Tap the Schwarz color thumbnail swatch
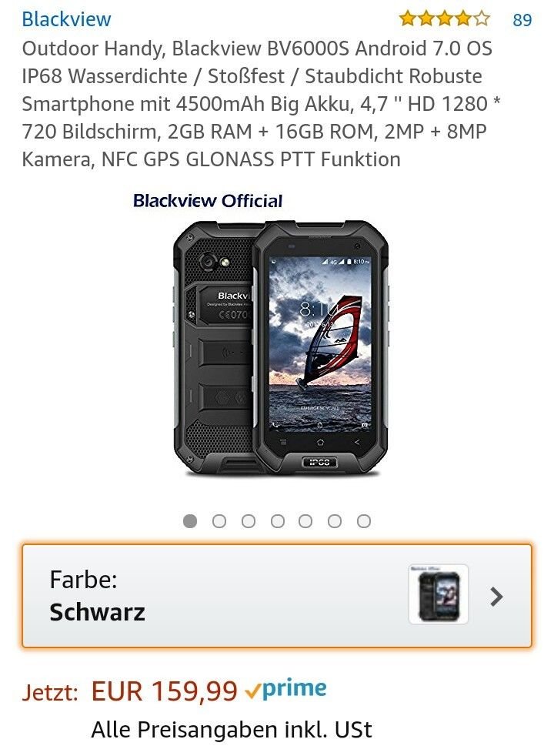Screen dimensions: 554x756 (x=439, y=594)
